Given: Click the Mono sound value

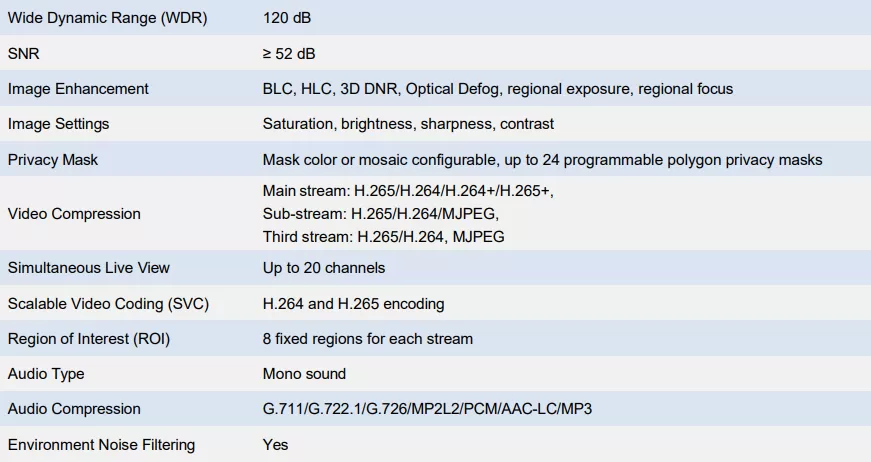Looking at the screenshot, I should [x=304, y=374].
